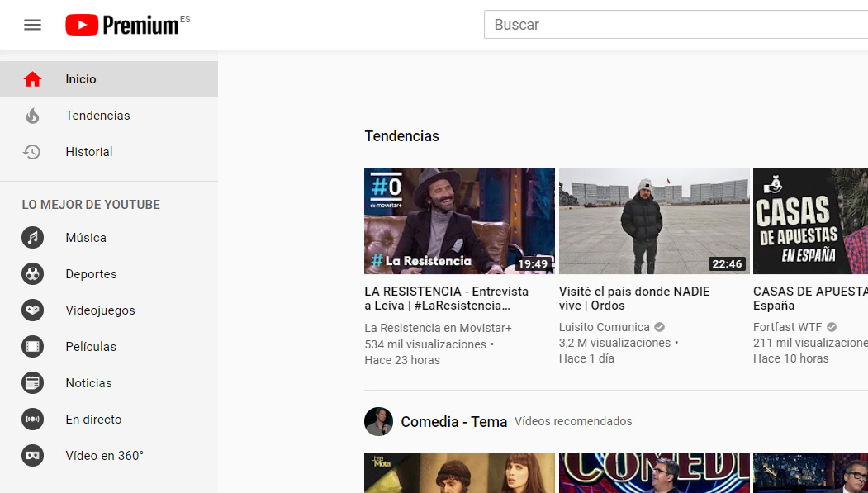The image size is (868, 493).
Task: Click the Deportes icon in the sidebar
Action: pyautogui.click(x=32, y=273)
